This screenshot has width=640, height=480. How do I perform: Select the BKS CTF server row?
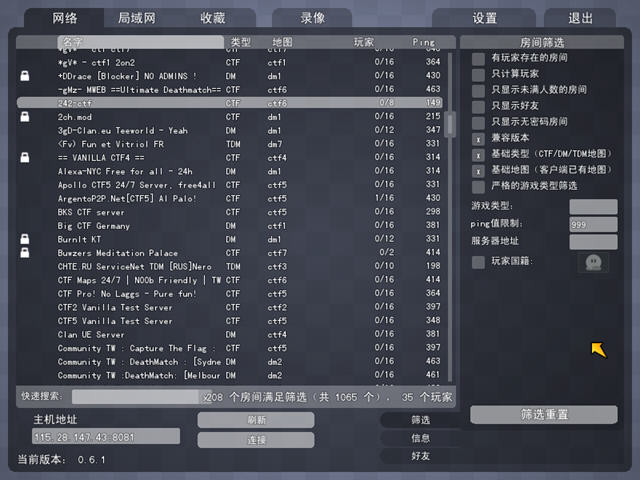click(229, 212)
